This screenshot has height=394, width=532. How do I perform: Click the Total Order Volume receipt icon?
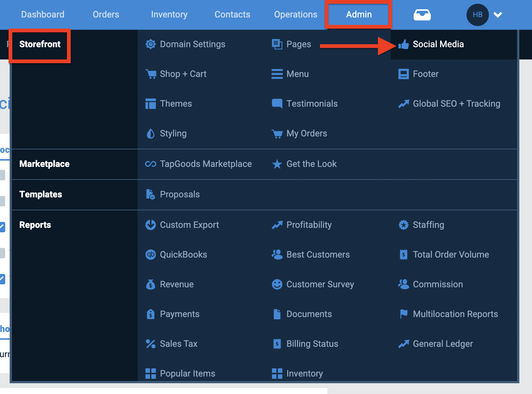pyautogui.click(x=403, y=255)
